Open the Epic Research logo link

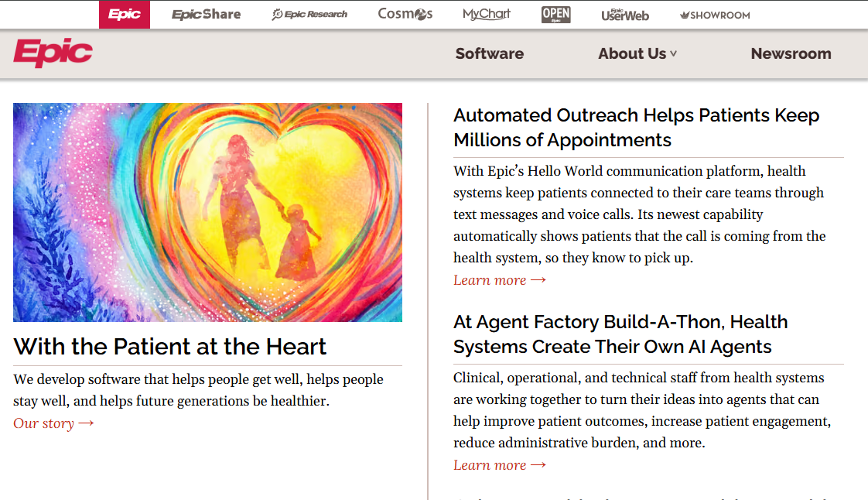click(309, 15)
